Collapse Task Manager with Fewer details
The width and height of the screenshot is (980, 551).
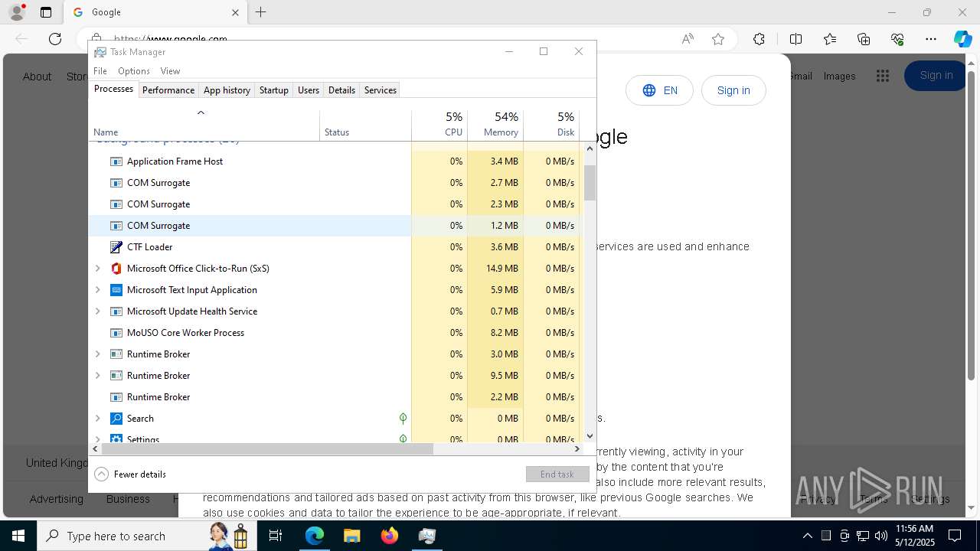tap(130, 474)
